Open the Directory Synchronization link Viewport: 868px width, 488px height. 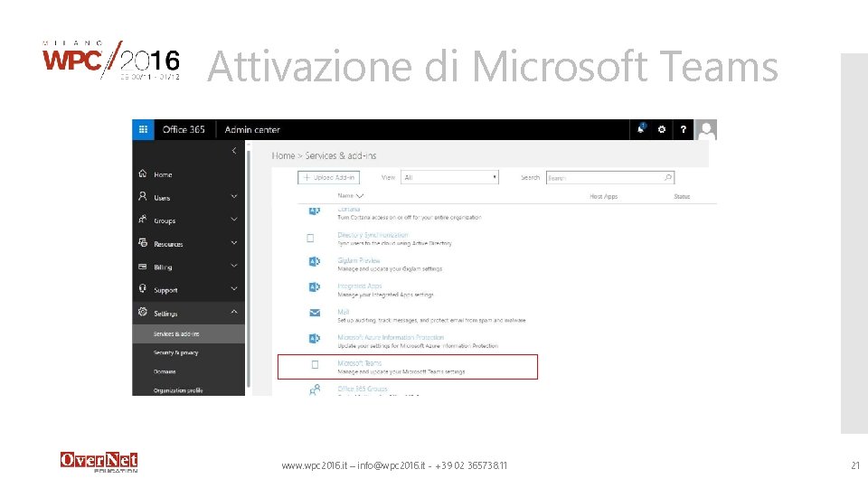pyautogui.click(x=373, y=235)
